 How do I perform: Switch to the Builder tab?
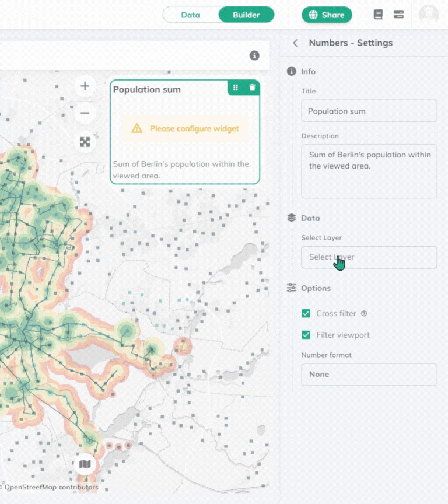[246, 15]
